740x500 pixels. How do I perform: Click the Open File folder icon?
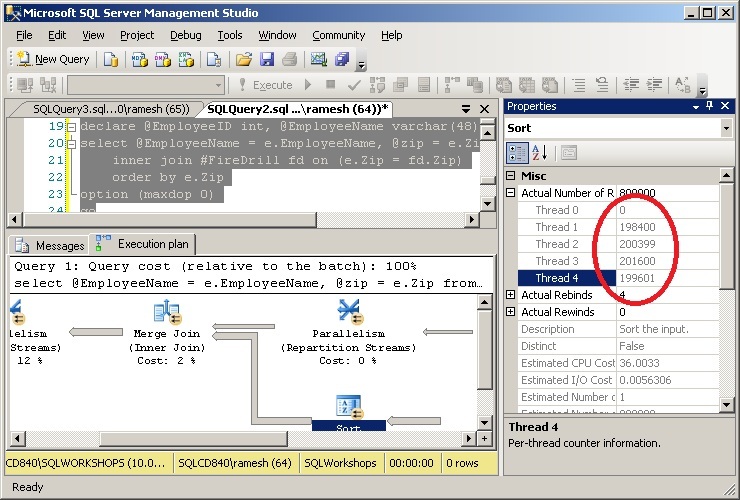(244, 59)
